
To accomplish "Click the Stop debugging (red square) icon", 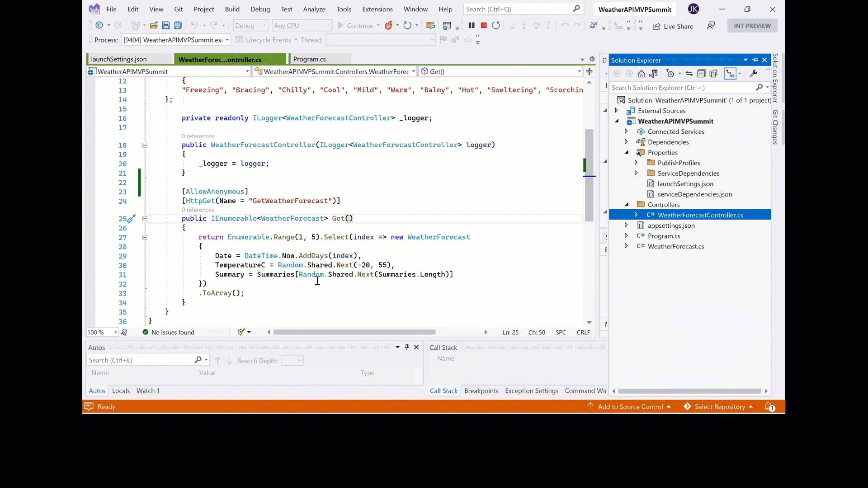I will [483, 25].
